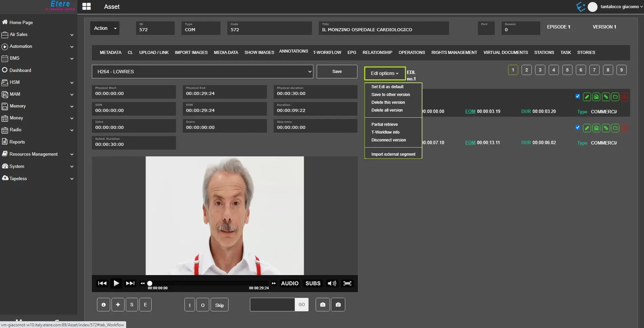Choose 'Set Edl as default' menu option

tap(387, 87)
